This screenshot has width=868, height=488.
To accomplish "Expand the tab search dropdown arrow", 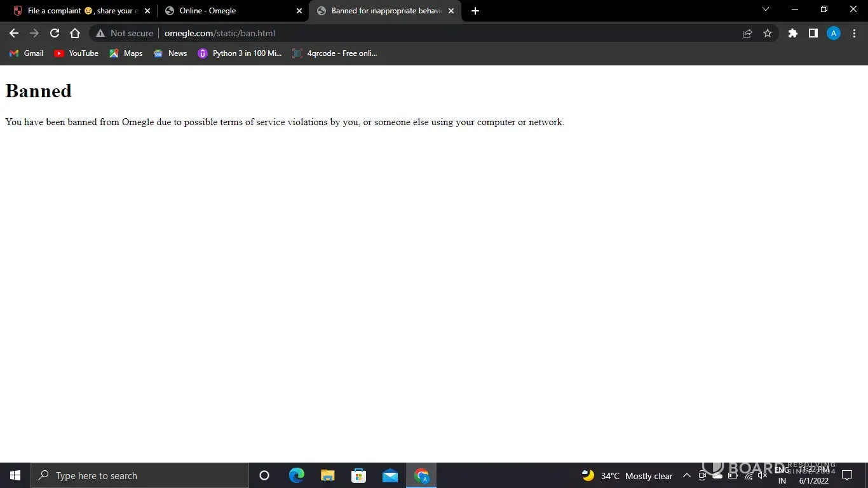I will (x=765, y=10).
